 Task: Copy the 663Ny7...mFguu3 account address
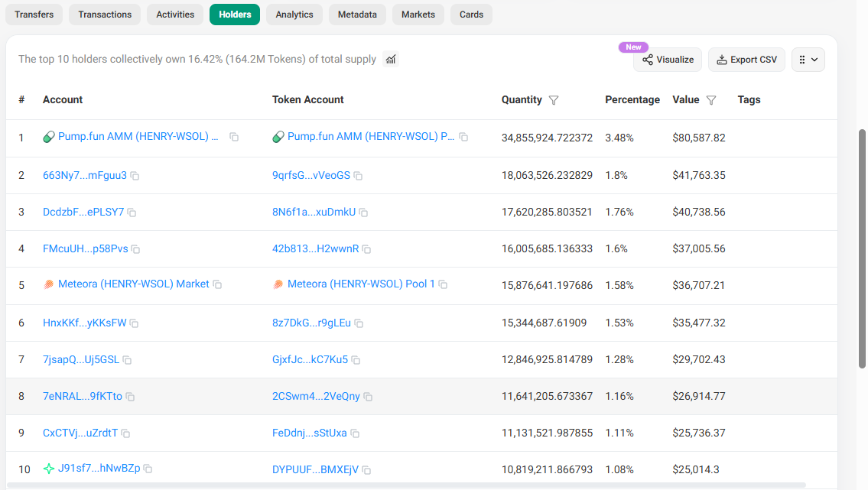click(x=135, y=175)
